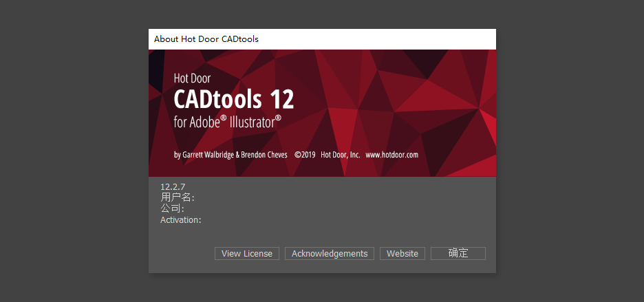Click the 公司: label

[172, 208]
